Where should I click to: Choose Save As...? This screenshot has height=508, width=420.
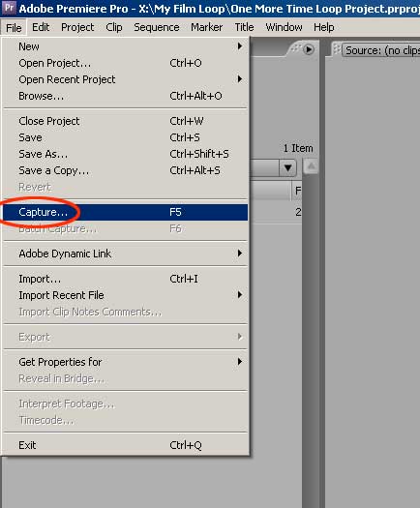(x=126, y=154)
